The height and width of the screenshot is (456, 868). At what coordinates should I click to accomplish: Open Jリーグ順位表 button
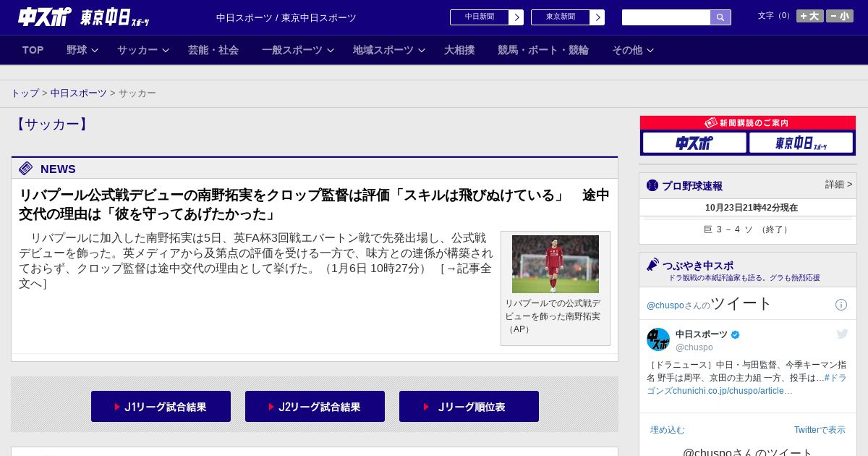point(469,407)
